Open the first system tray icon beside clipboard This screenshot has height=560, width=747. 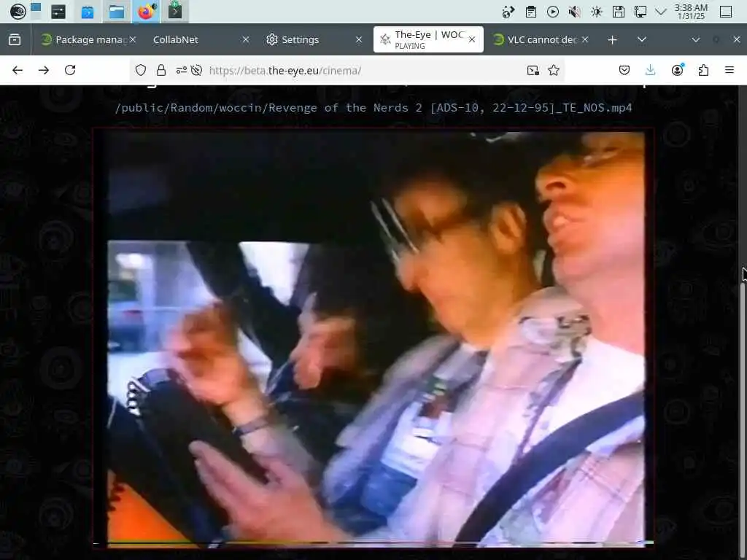click(x=508, y=12)
